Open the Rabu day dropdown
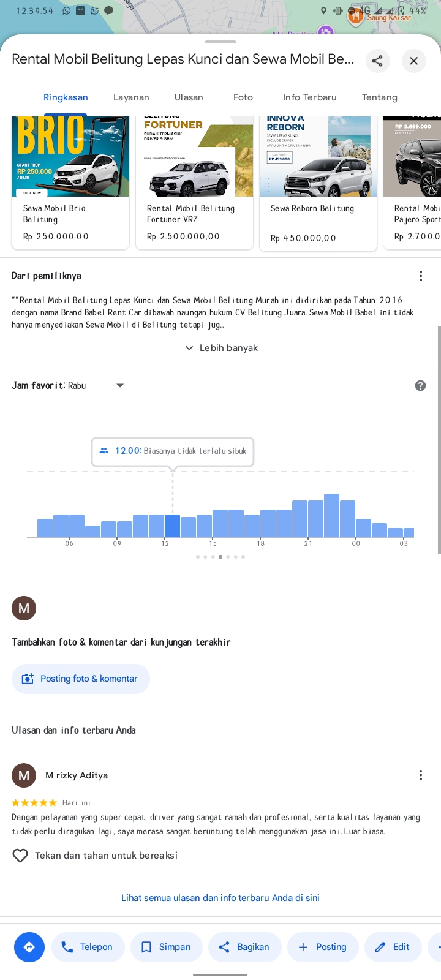 tap(96, 385)
